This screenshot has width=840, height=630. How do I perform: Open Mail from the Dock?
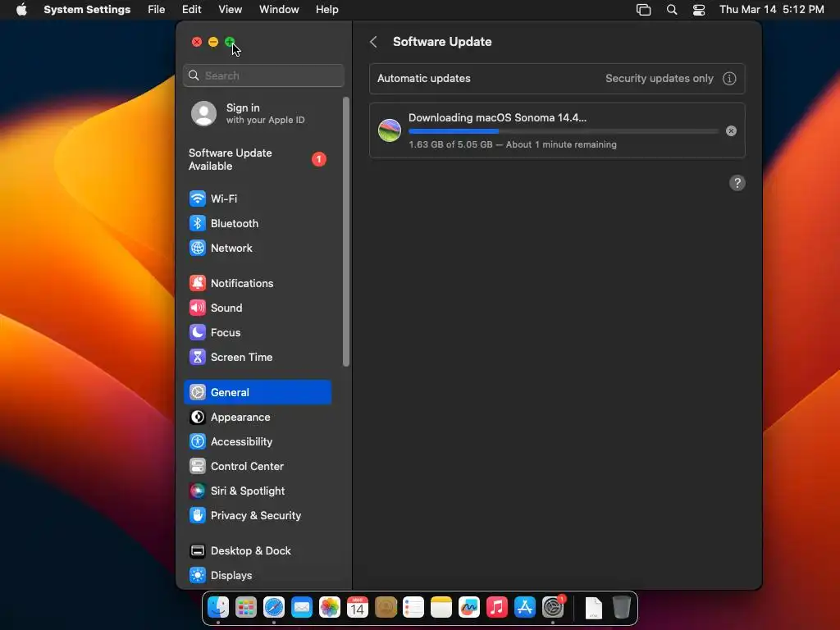[x=302, y=608]
